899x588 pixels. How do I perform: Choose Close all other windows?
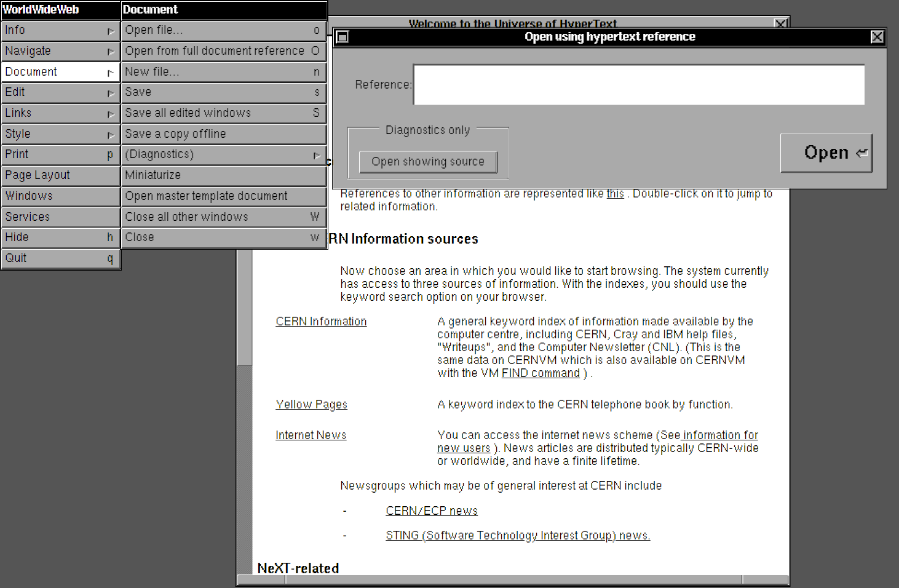224,217
